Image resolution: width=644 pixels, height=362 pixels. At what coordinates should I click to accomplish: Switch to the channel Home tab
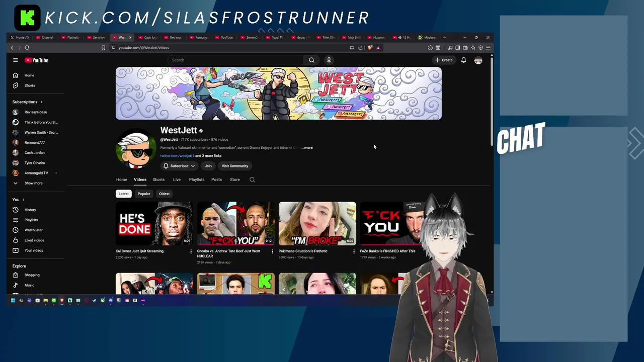click(122, 179)
